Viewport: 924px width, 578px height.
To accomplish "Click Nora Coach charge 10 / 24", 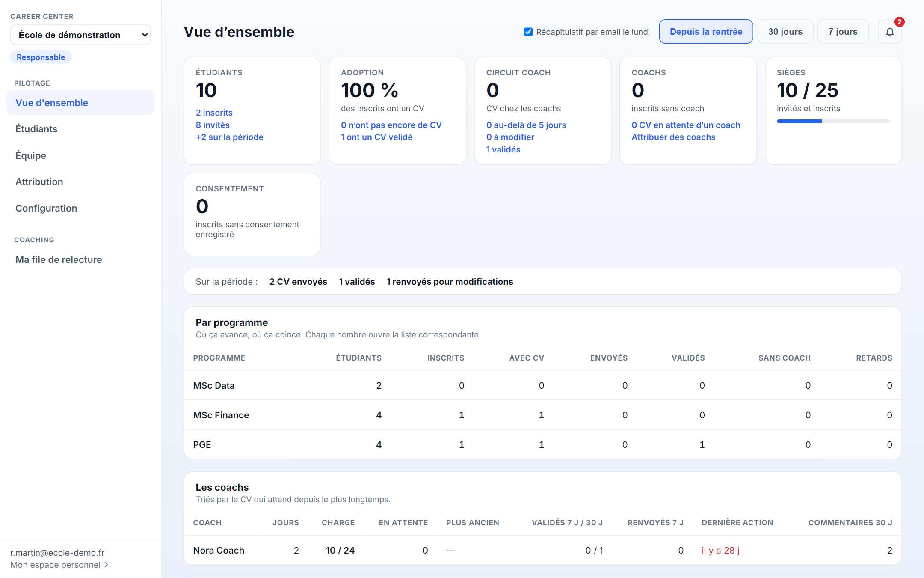I will 340,550.
